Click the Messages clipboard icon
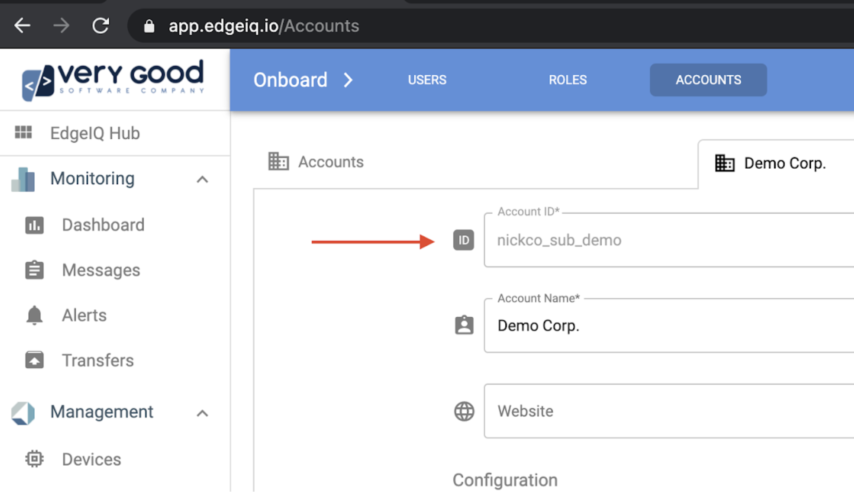 tap(34, 270)
